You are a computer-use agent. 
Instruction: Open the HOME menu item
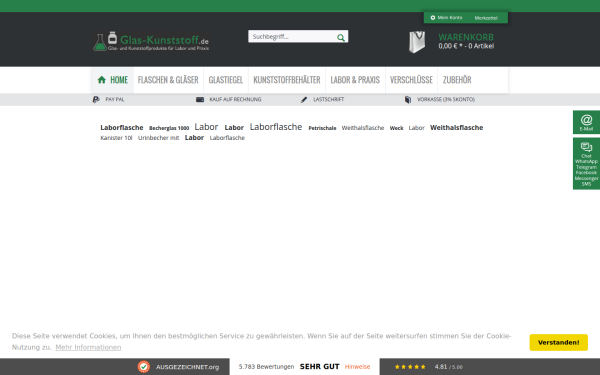point(112,80)
